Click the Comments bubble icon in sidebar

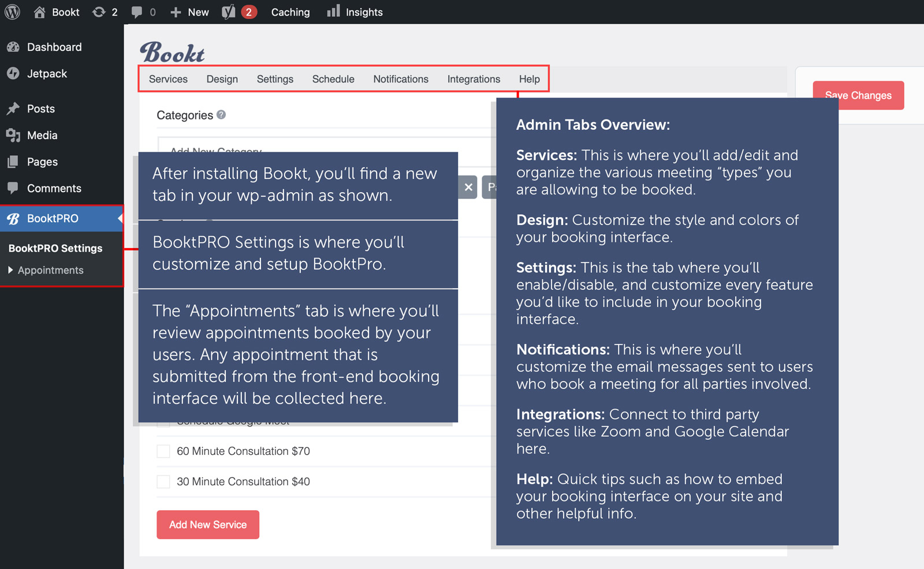13,188
